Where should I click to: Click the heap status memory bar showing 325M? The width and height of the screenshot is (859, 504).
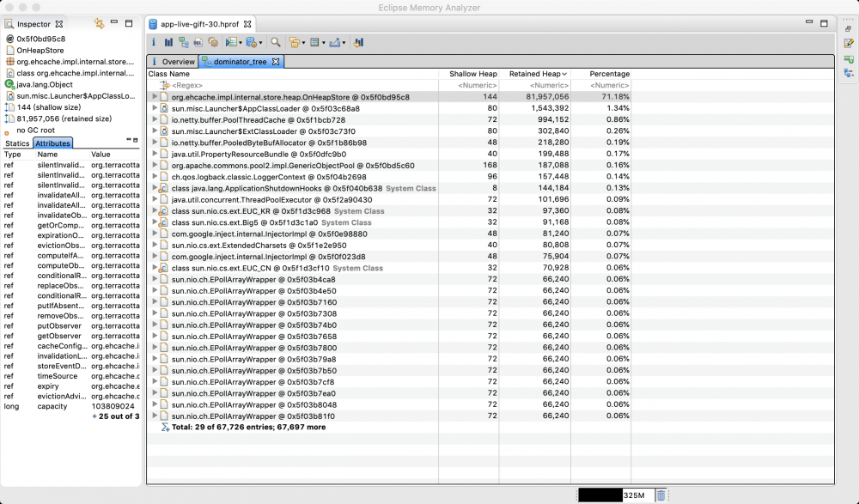tap(615, 495)
